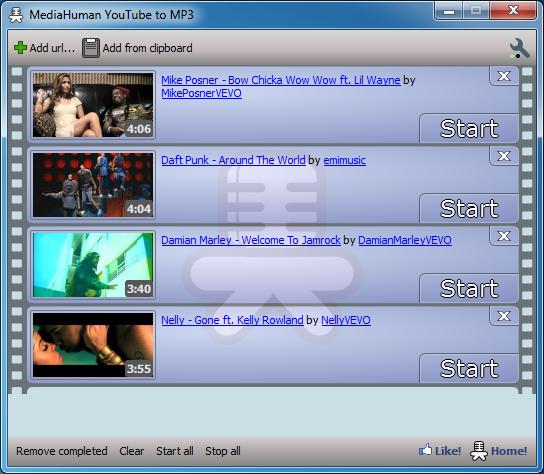Click the MediaHuman logo in title bar
Image resolution: width=544 pixels, height=474 pixels.
point(16,15)
